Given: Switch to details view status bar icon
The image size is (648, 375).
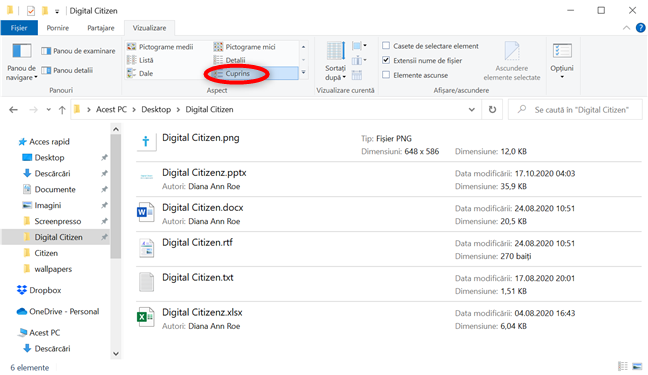Looking at the screenshot, I should [622, 366].
